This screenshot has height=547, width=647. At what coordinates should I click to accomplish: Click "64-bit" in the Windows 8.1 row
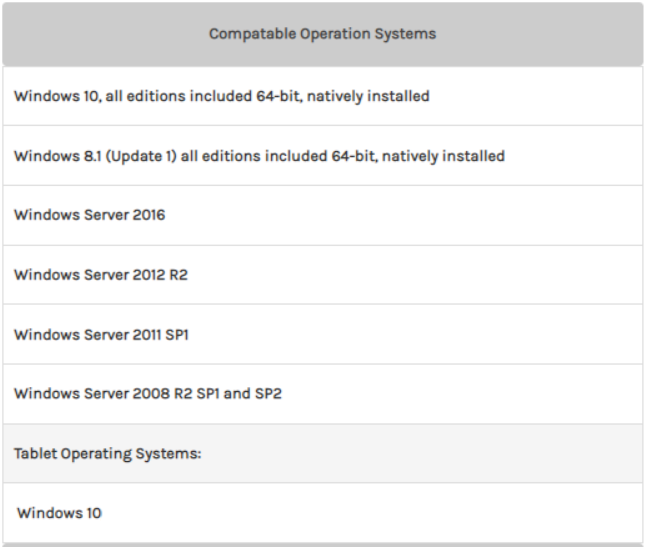(x=355, y=156)
